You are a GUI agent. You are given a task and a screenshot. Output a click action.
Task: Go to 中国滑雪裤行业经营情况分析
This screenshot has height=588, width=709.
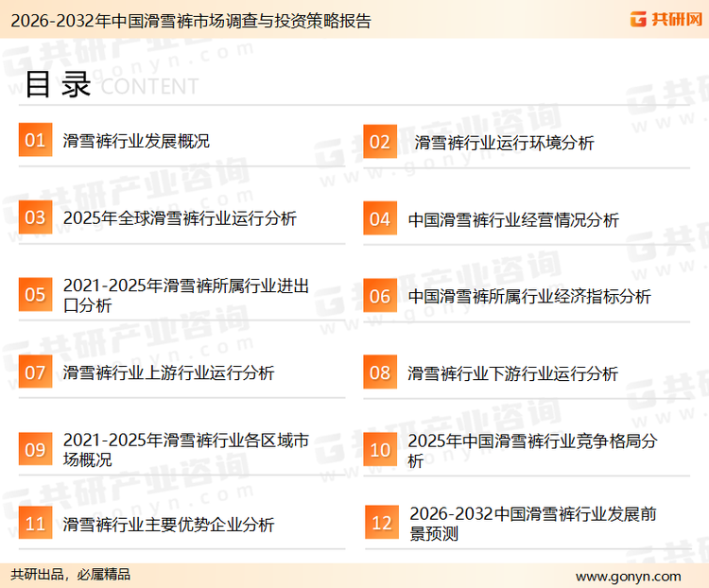pos(513,219)
